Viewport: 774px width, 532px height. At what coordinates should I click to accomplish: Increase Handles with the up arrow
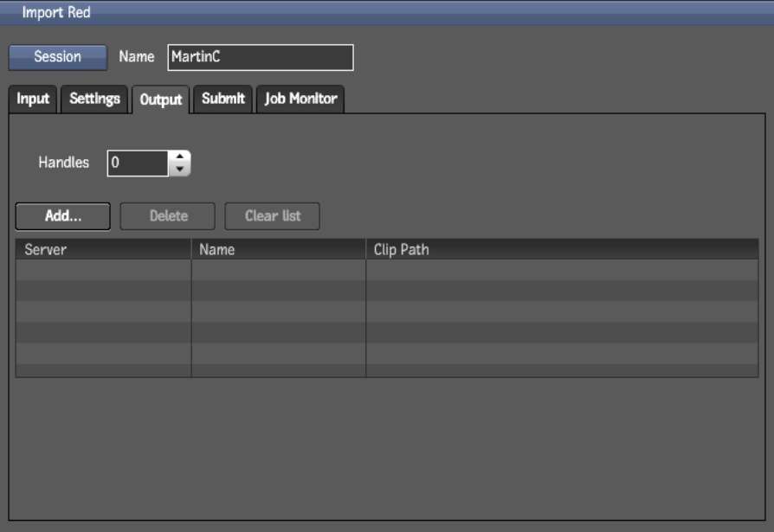pos(179,157)
